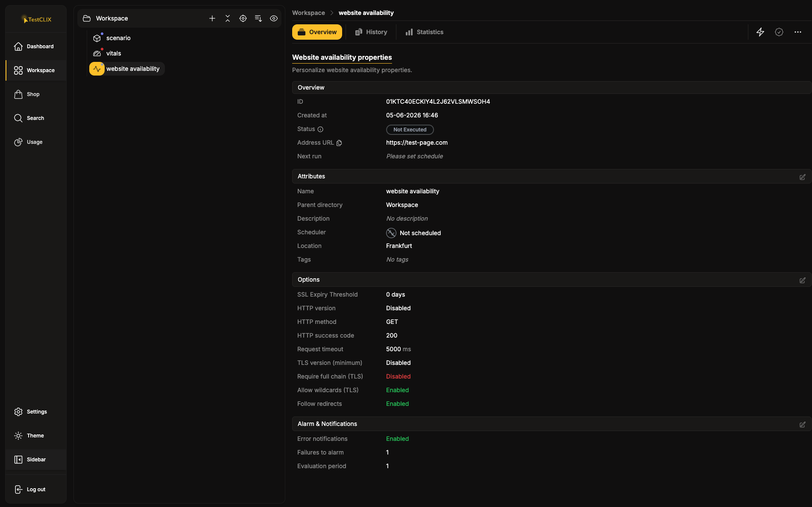Click the plus icon to add item
Image resolution: width=812 pixels, height=507 pixels.
212,18
